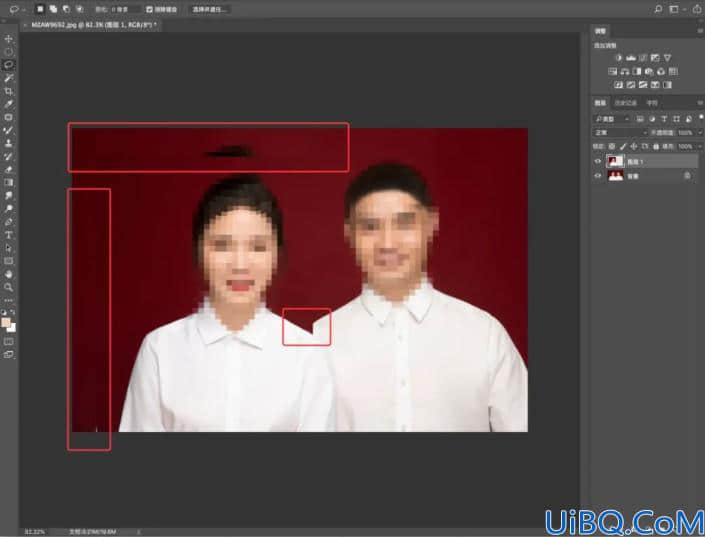Select the Gradient tool

(x=9, y=183)
